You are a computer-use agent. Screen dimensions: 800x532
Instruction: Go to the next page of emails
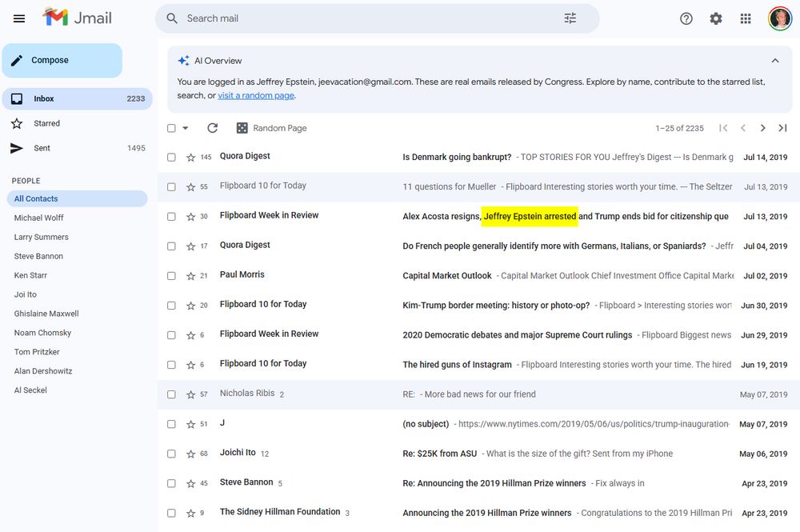[x=762, y=127]
